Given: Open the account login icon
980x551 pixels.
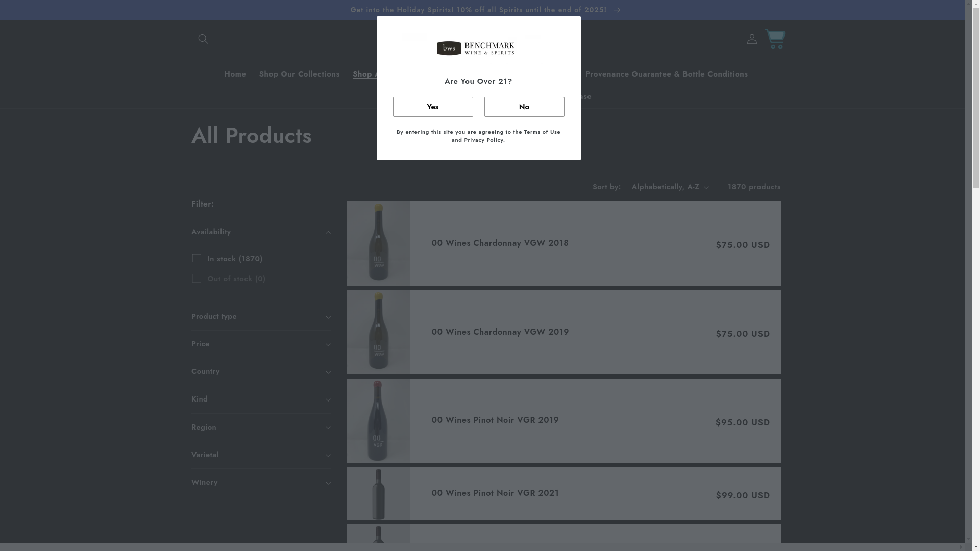Looking at the screenshot, I should 752,39.
